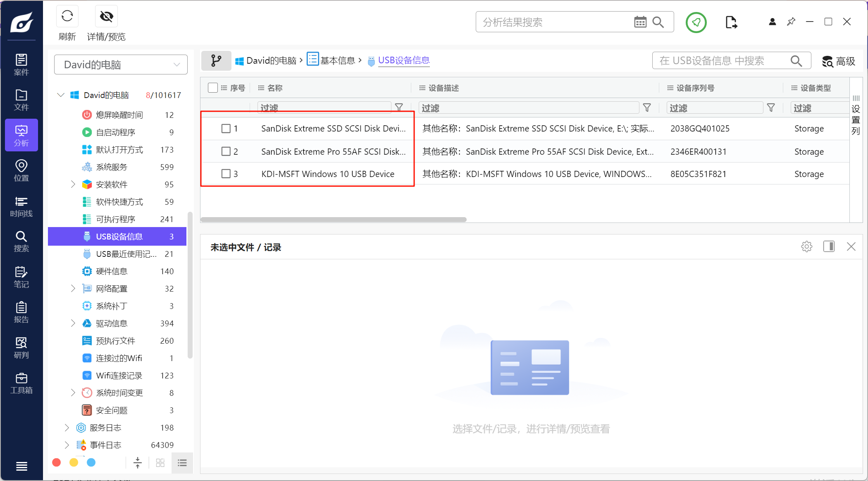868x481 pixels.
Task: Expand the 事件日志 tree node
Action: point(67,445)
